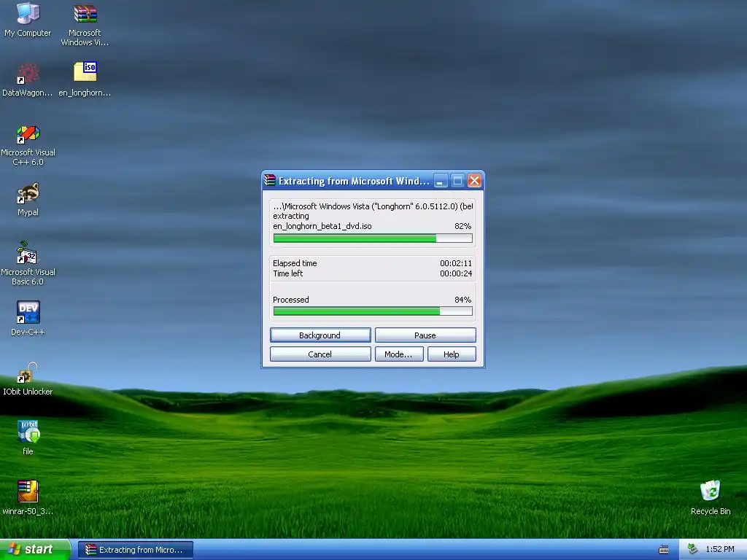Click WinRAR icon in extraction dialog title bar
Image resolution: width=747 pixels, height=560 pixels.
(x=270, y=181)
